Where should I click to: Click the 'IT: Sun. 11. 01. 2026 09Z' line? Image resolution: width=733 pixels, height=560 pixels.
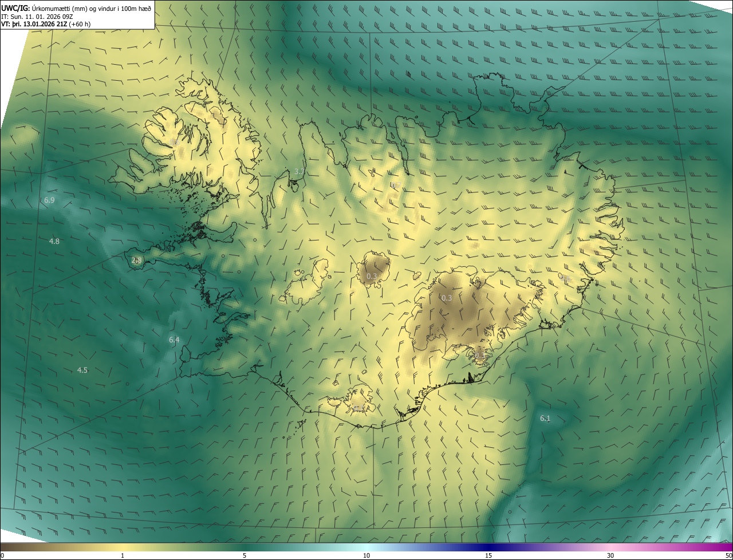(37, 16)
